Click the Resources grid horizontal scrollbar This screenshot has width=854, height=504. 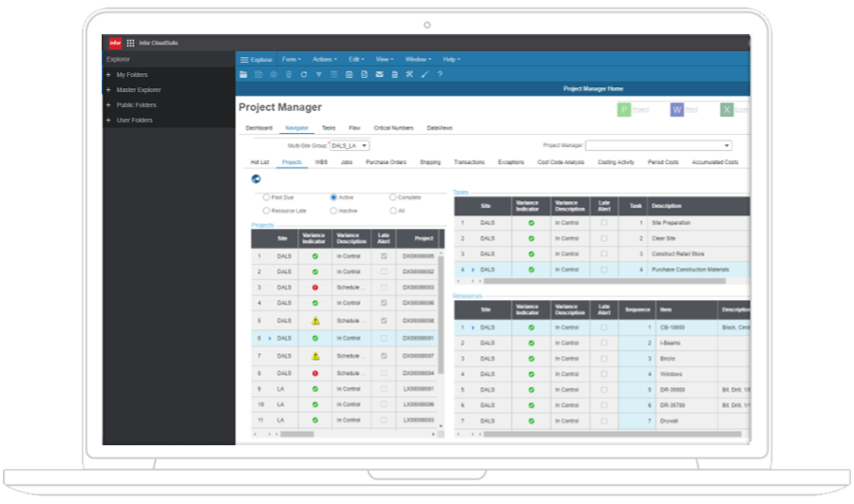(x=612, y=435)
